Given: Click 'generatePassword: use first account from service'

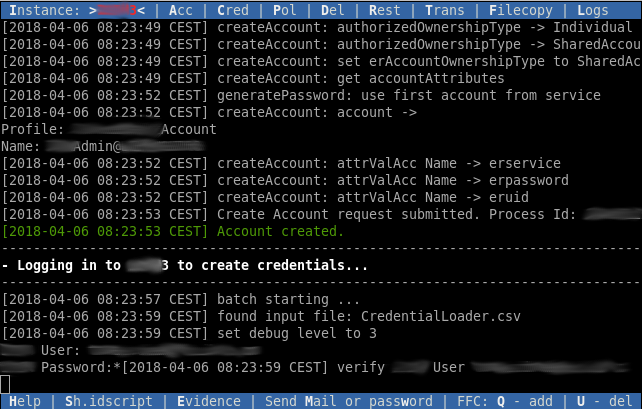Looking at the screenshot, I should click(x=301, y=95).
